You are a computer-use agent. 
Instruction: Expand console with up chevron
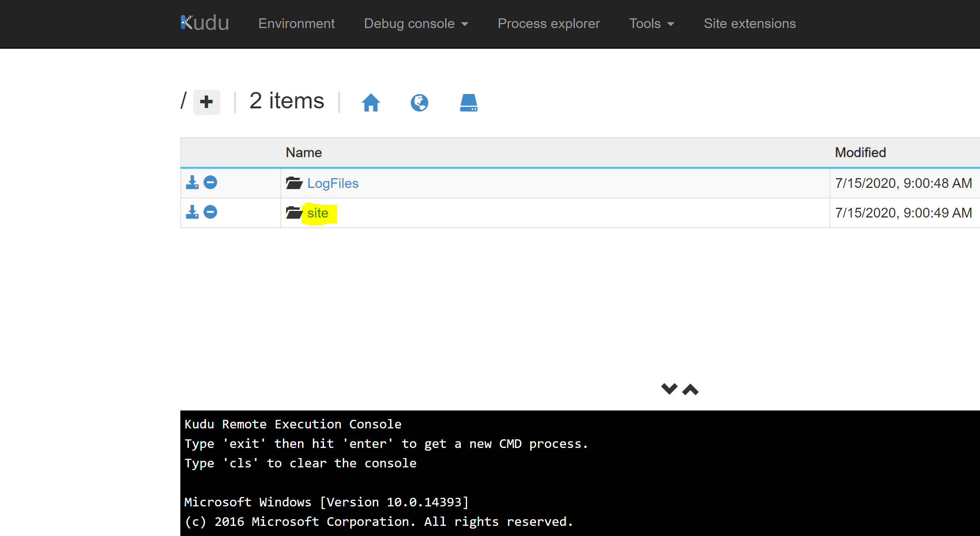[690, 389]
